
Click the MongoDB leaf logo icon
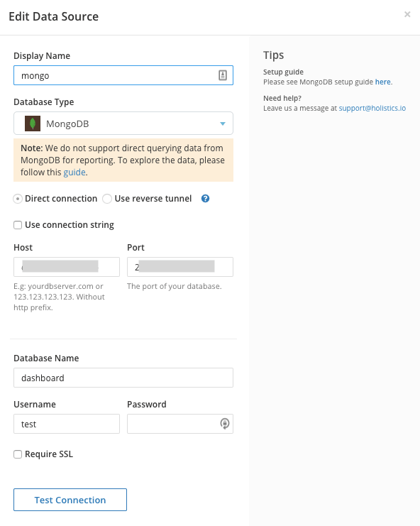[33, 124]
